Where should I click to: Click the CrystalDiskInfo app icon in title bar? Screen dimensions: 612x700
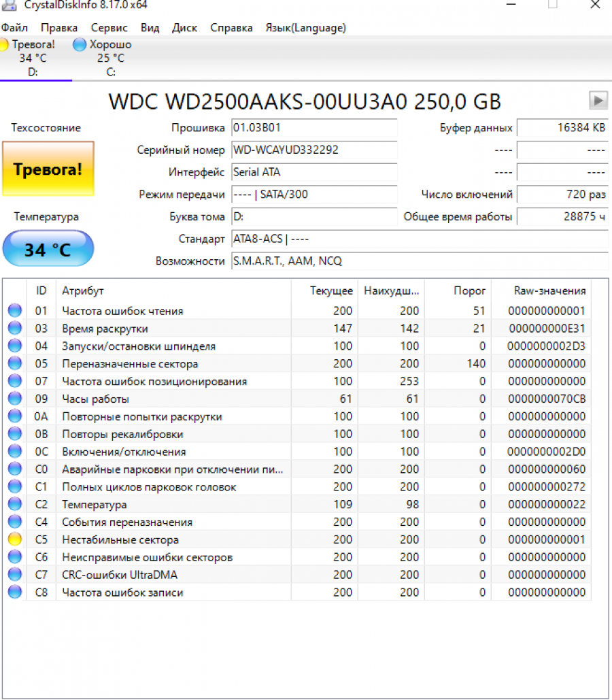click(9, 5)
